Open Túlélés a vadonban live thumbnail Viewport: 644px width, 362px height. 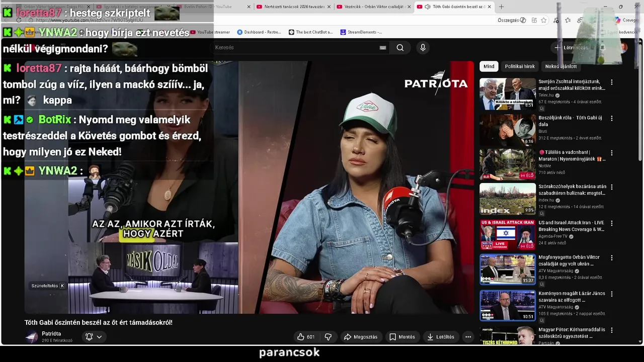tap(508, 164)
